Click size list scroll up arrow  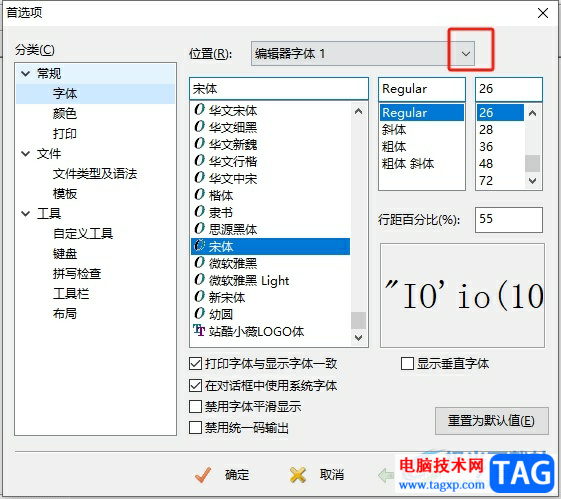[x=532, y=113]
